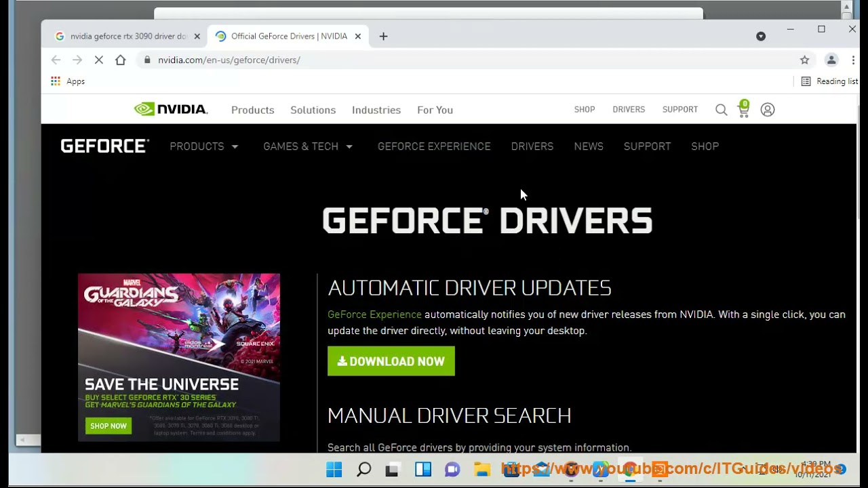This screenshot has width=868, height=488.
Task: Open the shopping cart icon
Action: pyautogui.click(x=743, y=109)
